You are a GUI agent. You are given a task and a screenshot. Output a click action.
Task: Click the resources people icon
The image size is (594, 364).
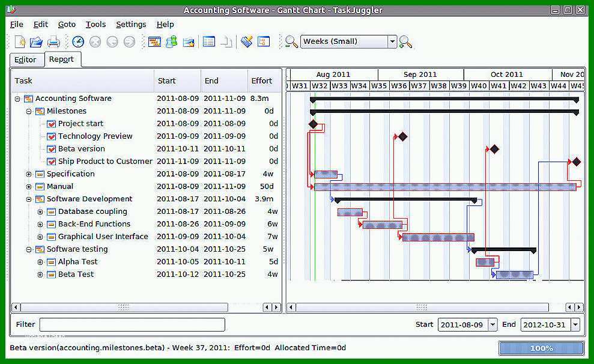(x=172, y=41)
